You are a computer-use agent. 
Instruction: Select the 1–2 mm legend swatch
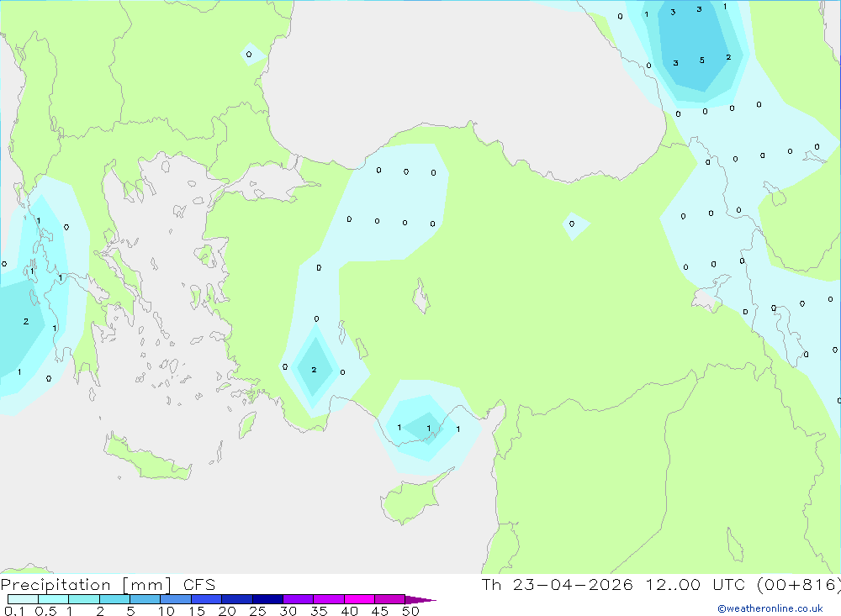84,599
